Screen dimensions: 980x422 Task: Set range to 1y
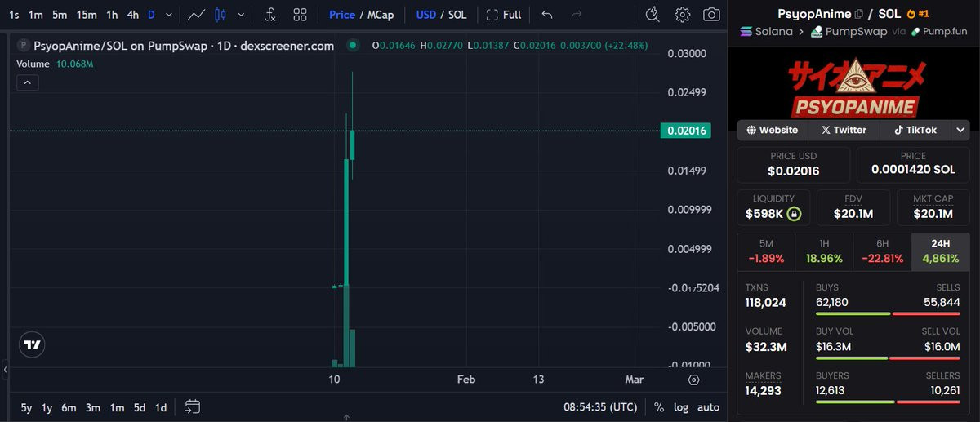[47, 407]
